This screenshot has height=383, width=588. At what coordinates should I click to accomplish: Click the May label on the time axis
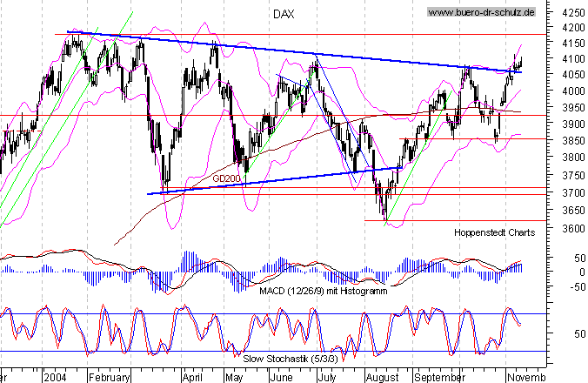233,379
